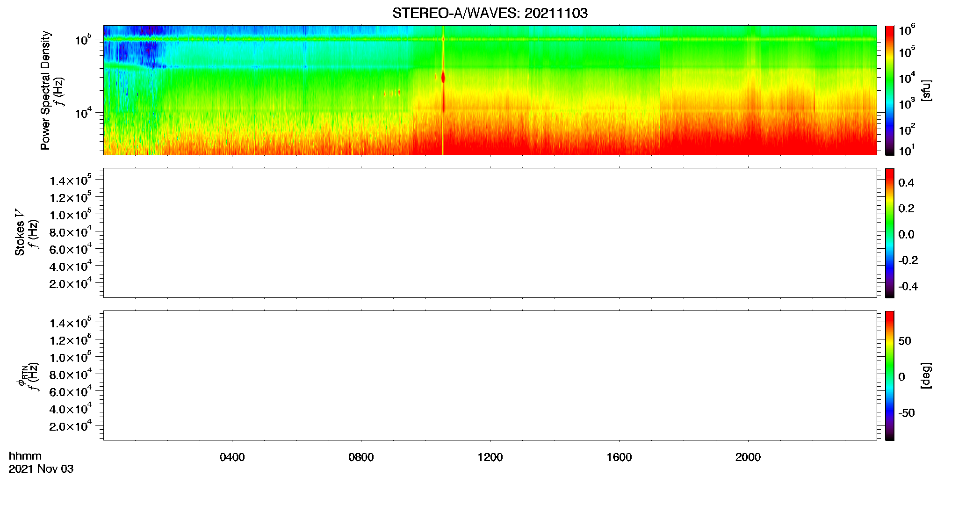Click the 0400 time axis label

232,457
